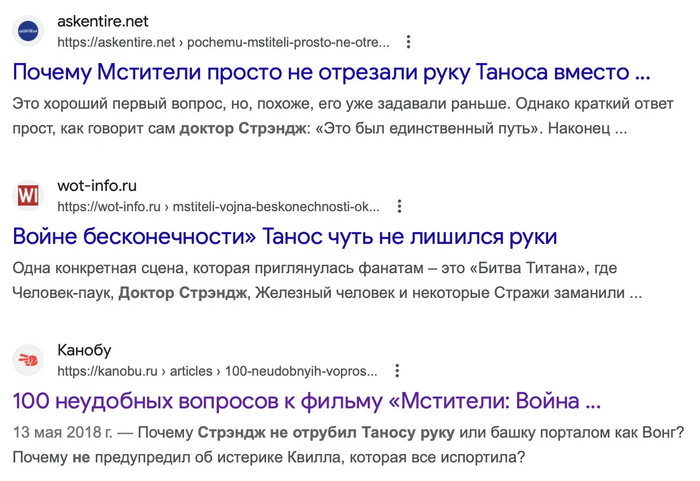
Task: Open the askentire.net result's three-dot menu
Action: [x=408, y=42]
